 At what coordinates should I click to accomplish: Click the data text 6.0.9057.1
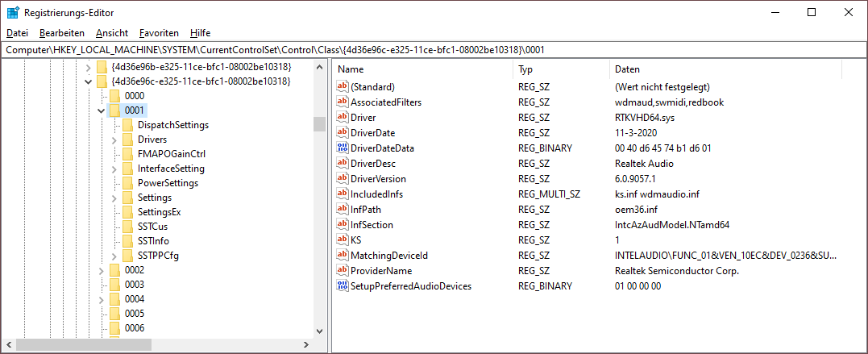[x=636, y=179]
